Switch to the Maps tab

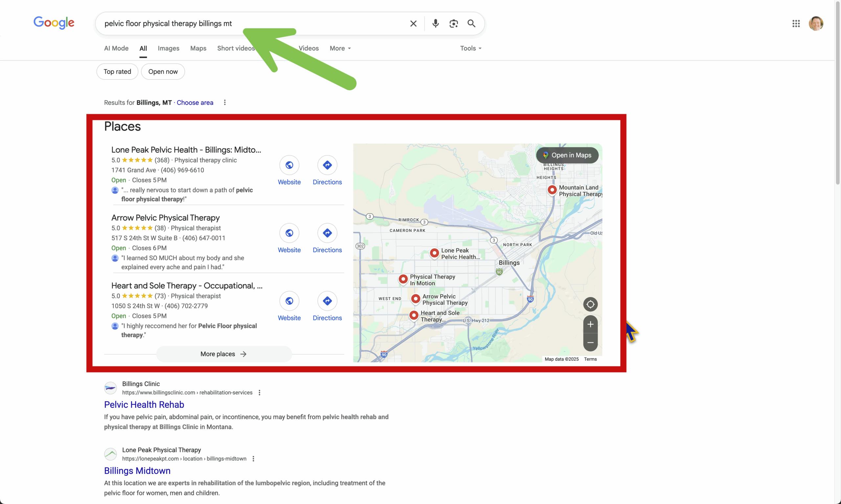198,48
